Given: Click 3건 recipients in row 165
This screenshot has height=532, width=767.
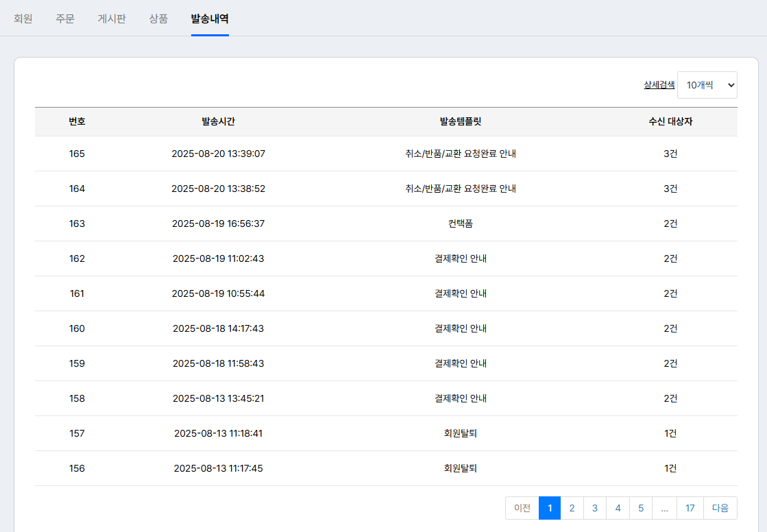Looking at the screenshot, I should pos(670,154).
